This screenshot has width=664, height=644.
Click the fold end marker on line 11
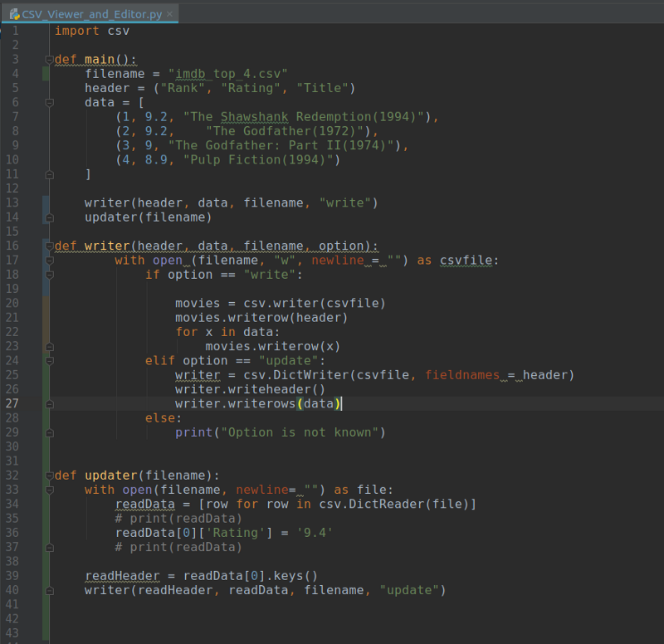click(x=50, y=174)
